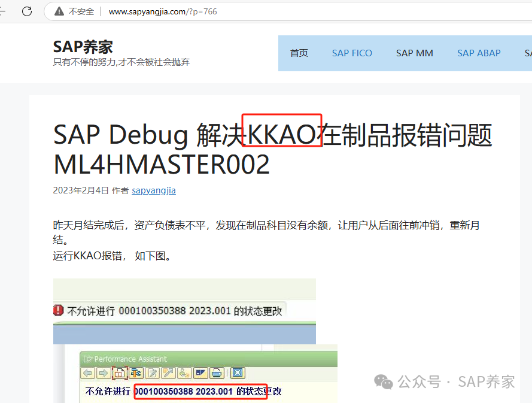Image resolution: width=532 pixels, height=403 pixels.
Task: Click the paragraph text 运行KKAO报错
Action: pyautogui.click(x=87, y=256)
